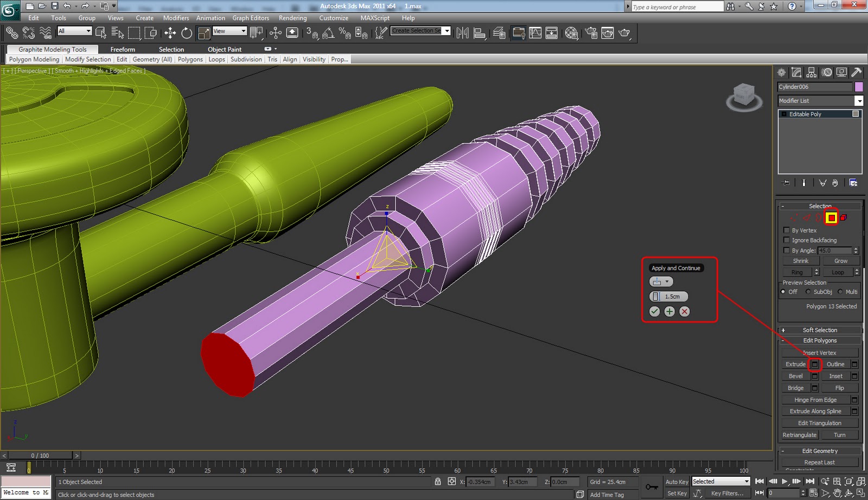Open the Create Selection Set dropdown
The height and width of the screenshot is (500, 868).
click(x=421, y=31)
